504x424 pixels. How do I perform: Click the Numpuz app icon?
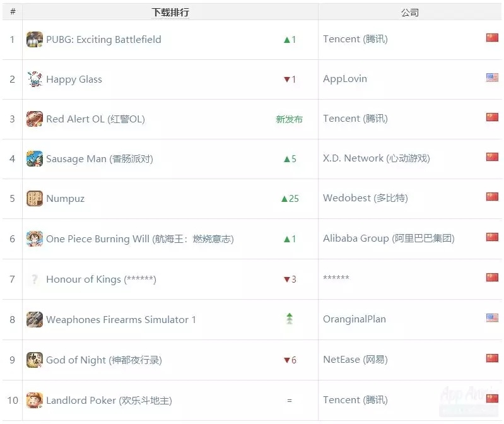click(x=35, y=198)
